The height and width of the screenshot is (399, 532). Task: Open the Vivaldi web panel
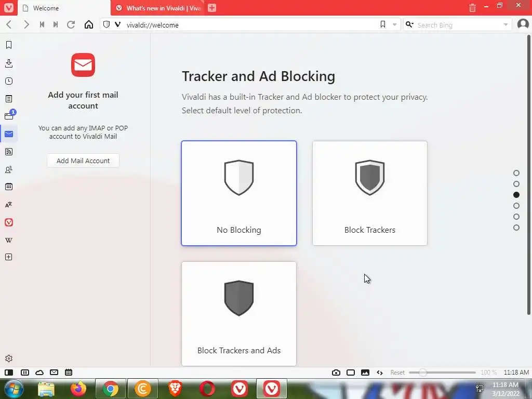coord(9,222)
